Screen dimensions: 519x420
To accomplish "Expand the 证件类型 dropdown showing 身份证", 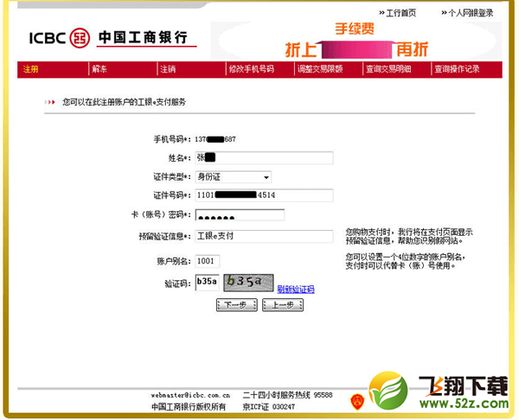I will point(234,177).
